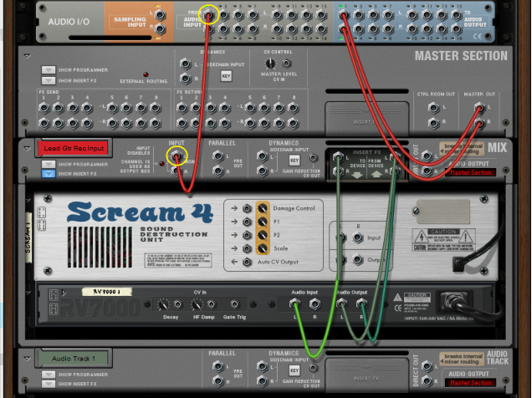Click the Ctrl Room Out L jack

pyautogui.click(x=432, y=107)
